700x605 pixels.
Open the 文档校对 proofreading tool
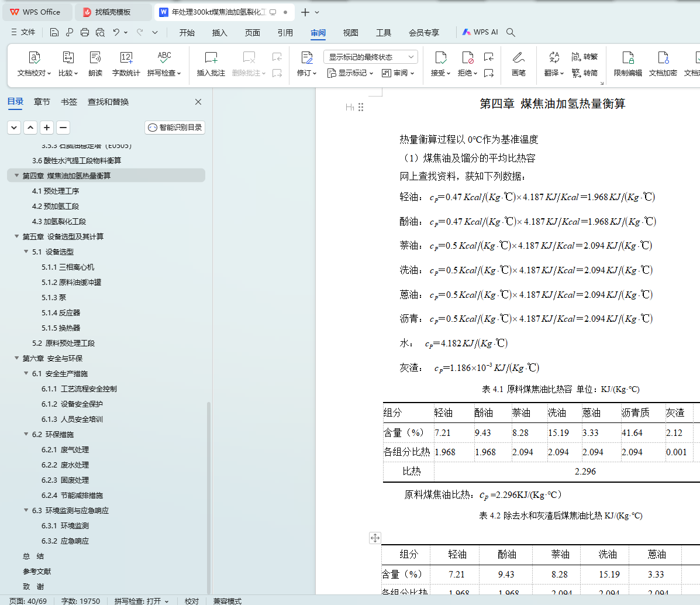pyautogui.click(x=35, y=63)
